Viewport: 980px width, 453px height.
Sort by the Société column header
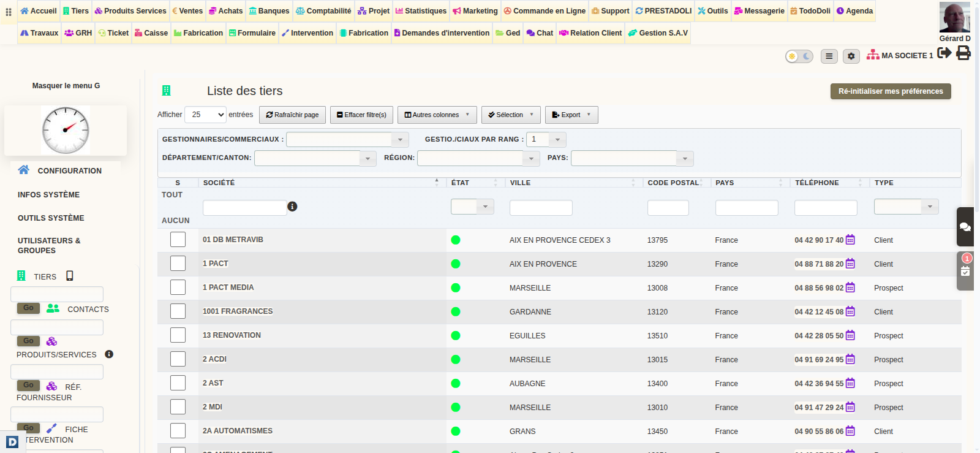pyautogui.click(x=322, y=183)
